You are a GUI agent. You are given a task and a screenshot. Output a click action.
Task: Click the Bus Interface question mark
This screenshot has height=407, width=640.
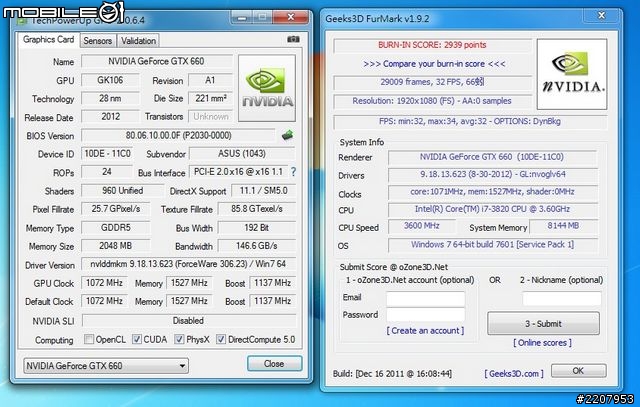click(x=293, y=172)
